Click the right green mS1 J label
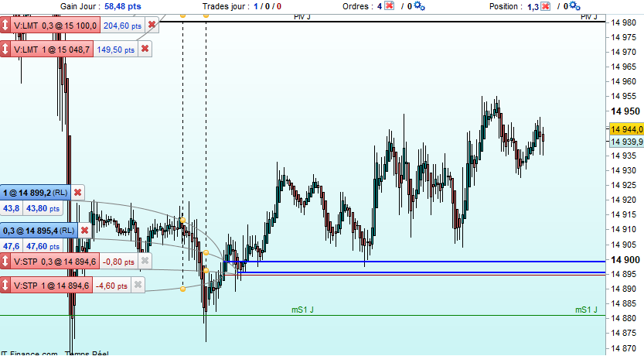Screen dimensions: 644x356 point(587,310)
